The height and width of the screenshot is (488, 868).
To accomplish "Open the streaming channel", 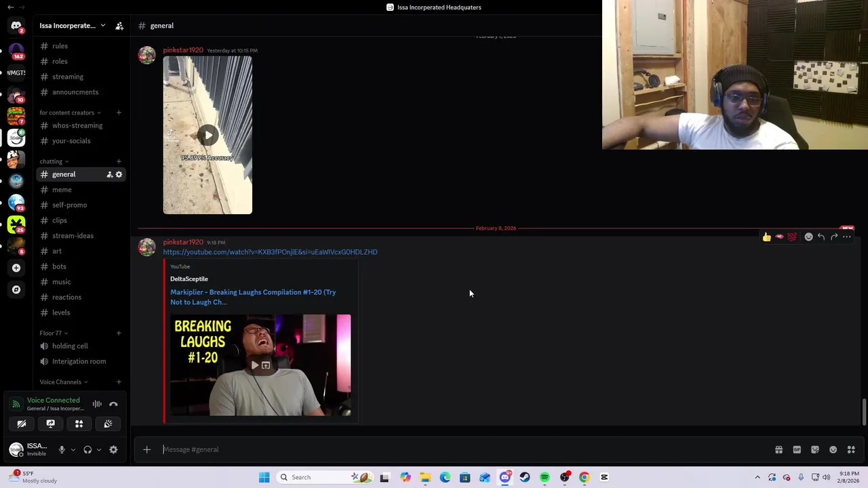I will [81, 77].
